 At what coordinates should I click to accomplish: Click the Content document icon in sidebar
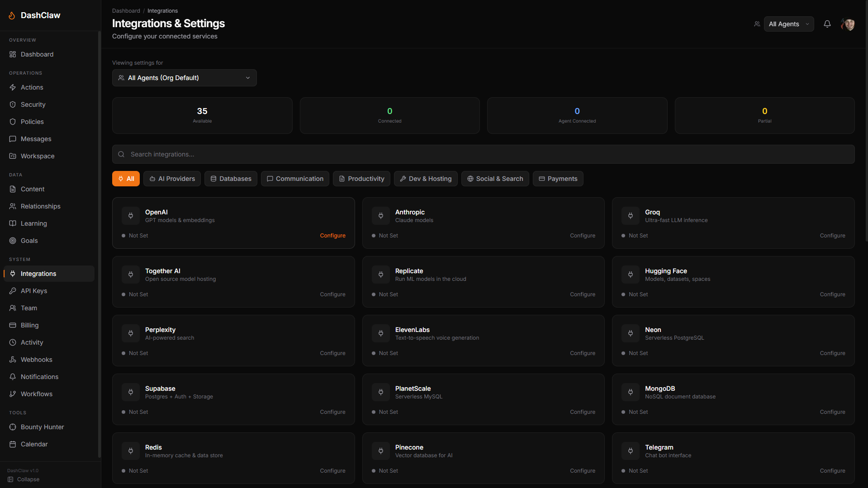point(13,189)
